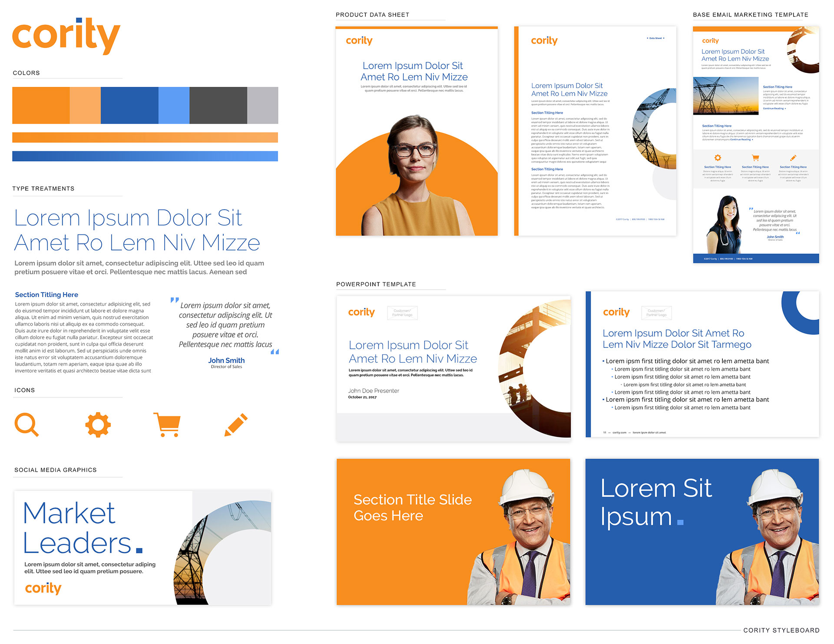Click the Cority logo in the social media graphic
This screenshot has height=644, width=834.
click(x=43, y=588)
